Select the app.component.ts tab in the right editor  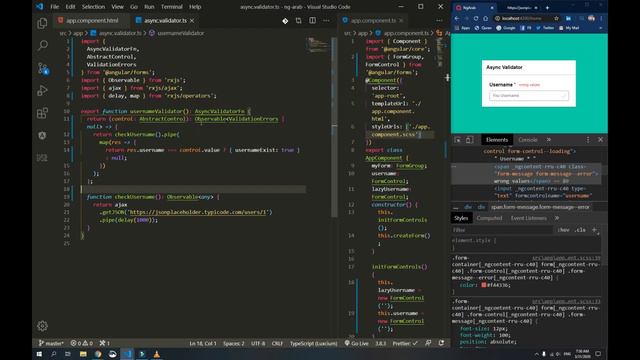[372, 20]
